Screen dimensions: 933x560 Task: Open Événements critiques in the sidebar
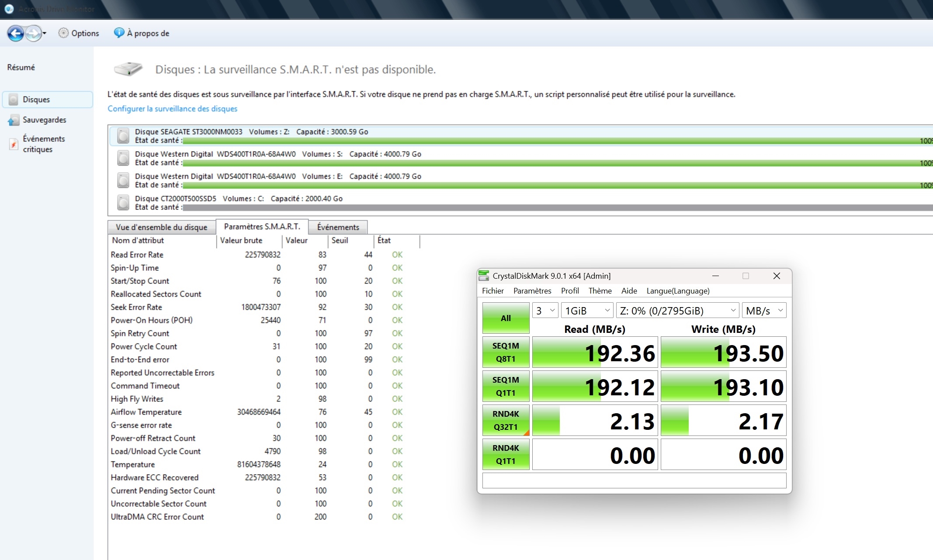tap(38, 144)
